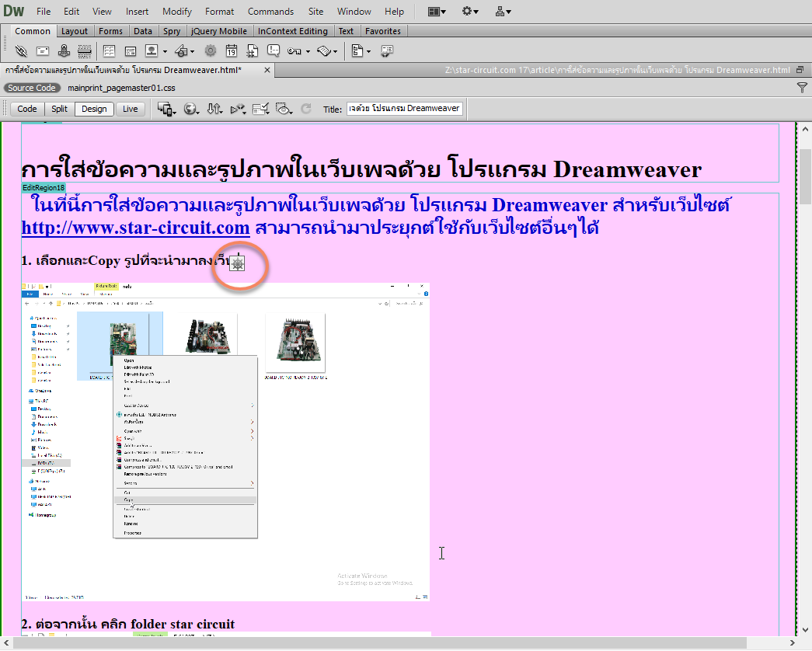Viewport: 812px width, 651px height.
Task: Click the Email Link insert icon
Action: 43,50
